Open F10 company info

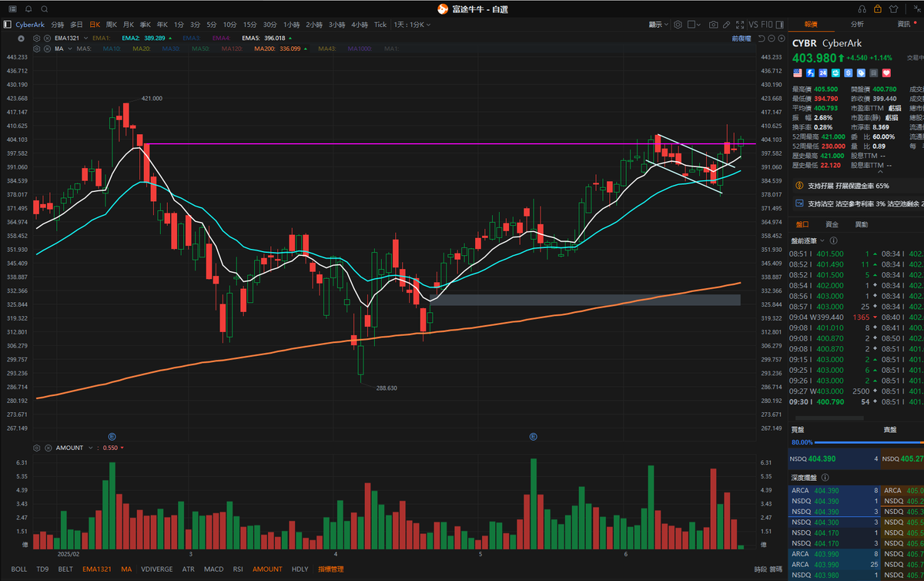(x=767, y=25)
